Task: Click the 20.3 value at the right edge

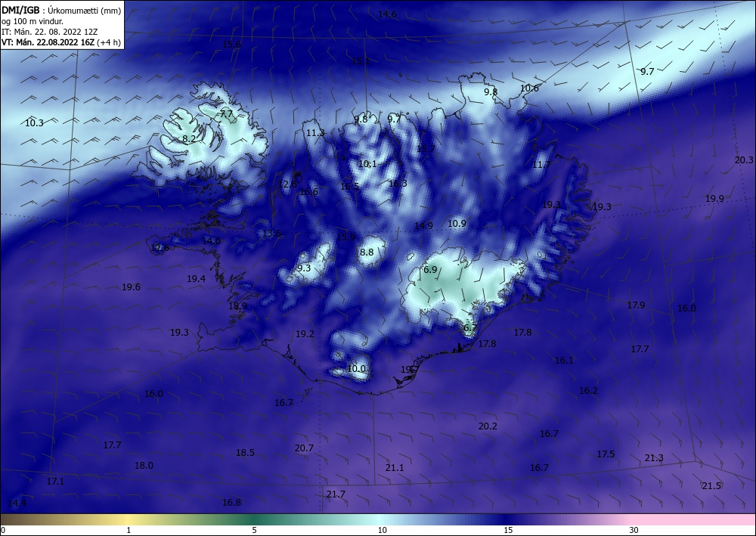Action: [743, 160]
